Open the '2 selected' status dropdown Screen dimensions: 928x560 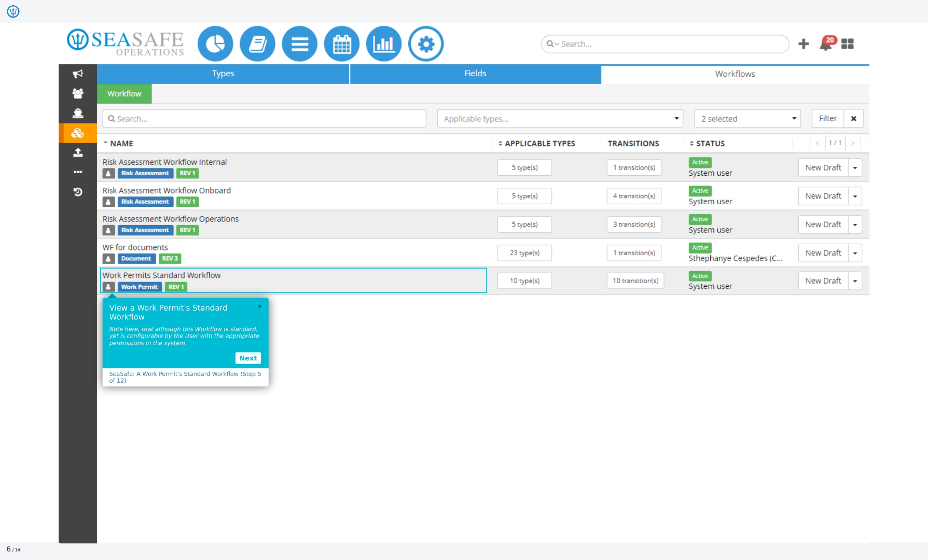(x=747, y=119)
